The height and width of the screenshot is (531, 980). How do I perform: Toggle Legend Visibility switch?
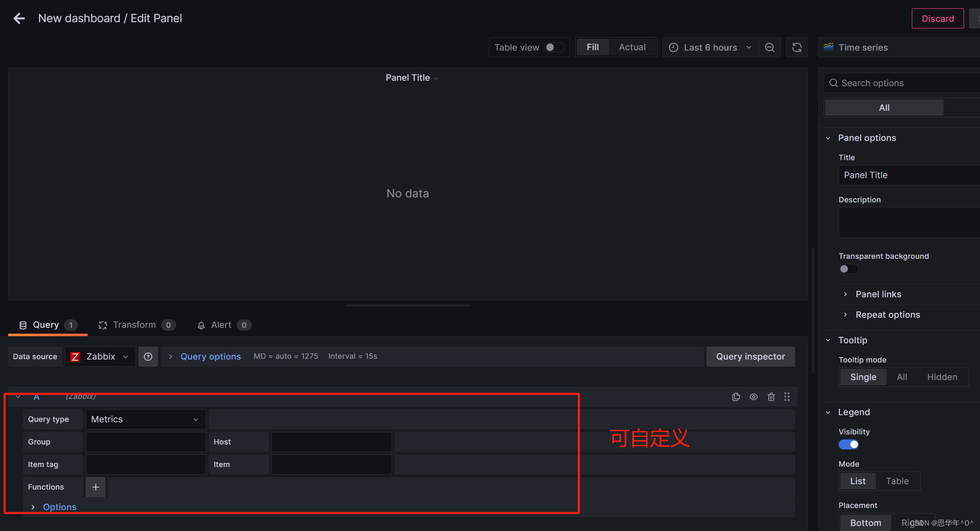coord(848,444)
